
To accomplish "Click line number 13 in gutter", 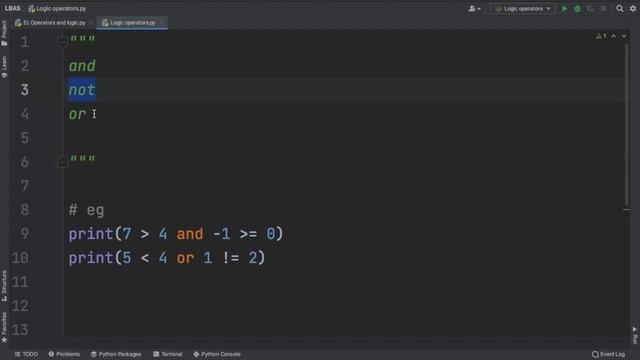I will tap(20, 330).
